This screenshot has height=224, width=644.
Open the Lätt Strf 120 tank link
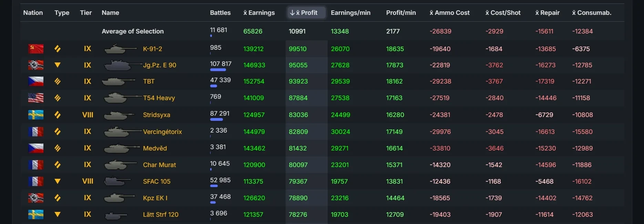click(x=161, y=214)
